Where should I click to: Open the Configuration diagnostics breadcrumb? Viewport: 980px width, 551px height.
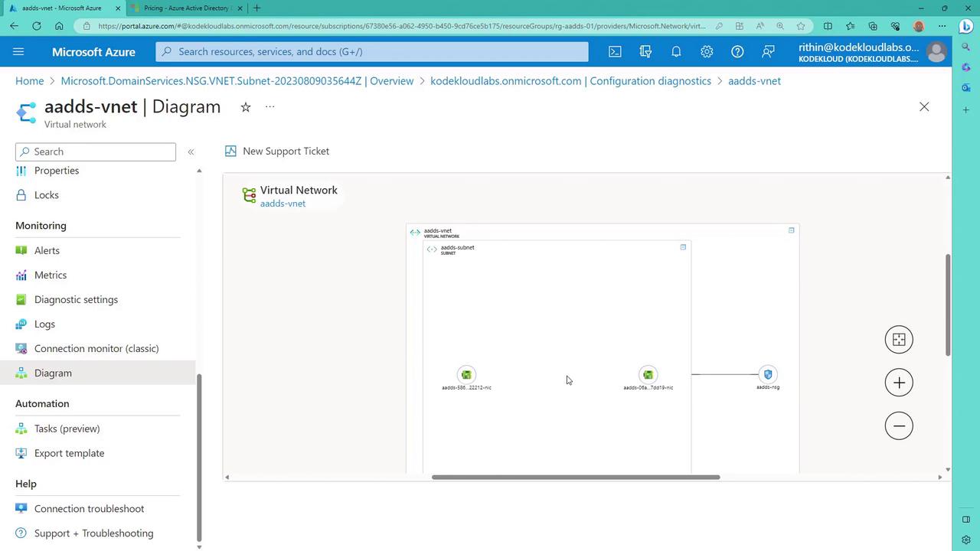571,81
